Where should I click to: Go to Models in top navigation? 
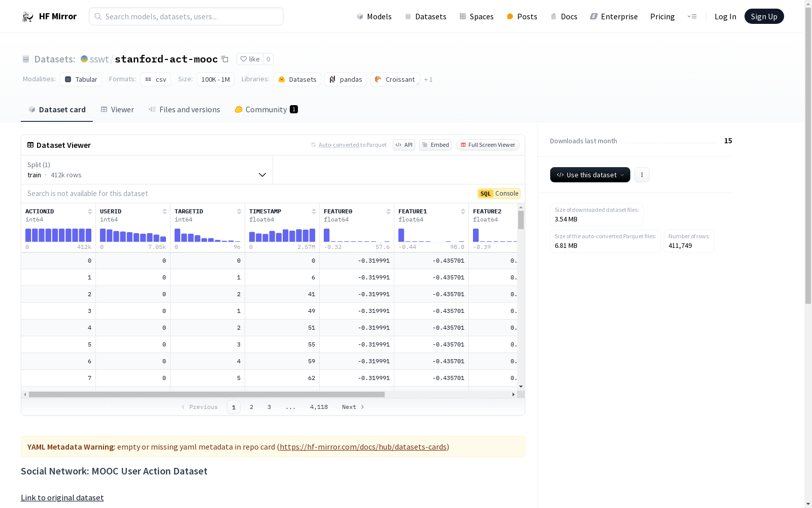[374, 16]
